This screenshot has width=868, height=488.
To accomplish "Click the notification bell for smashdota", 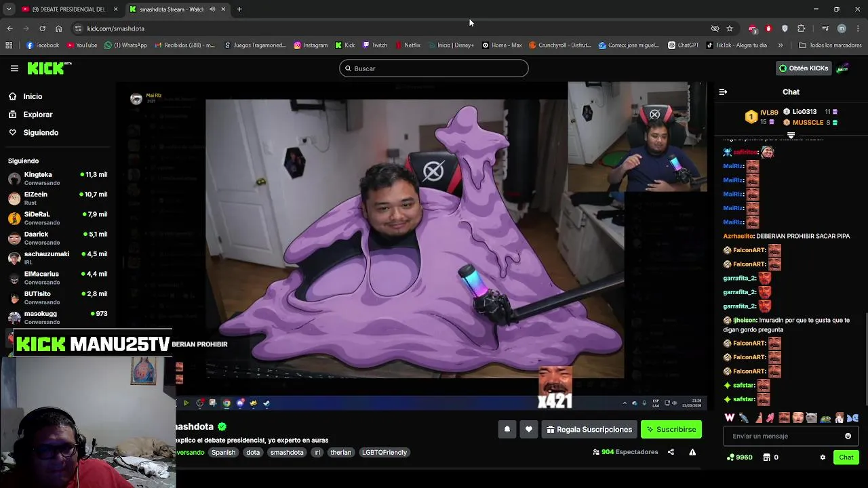I will (x=507, y=429).
